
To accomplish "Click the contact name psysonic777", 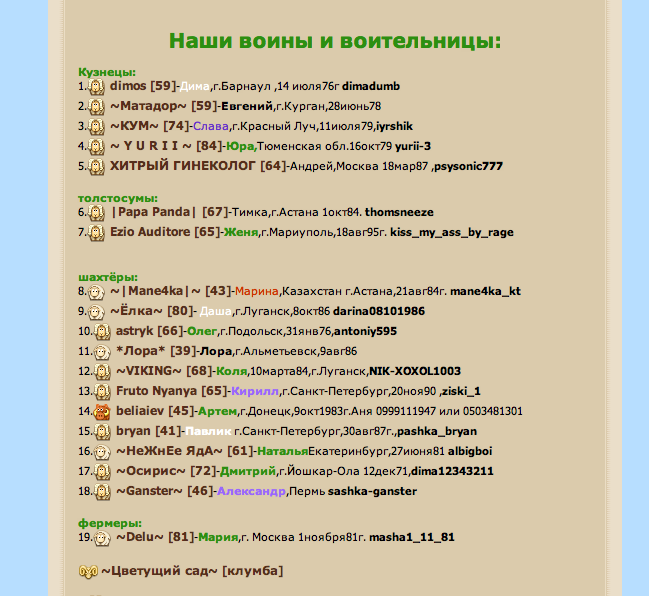I will coord(468,166).
